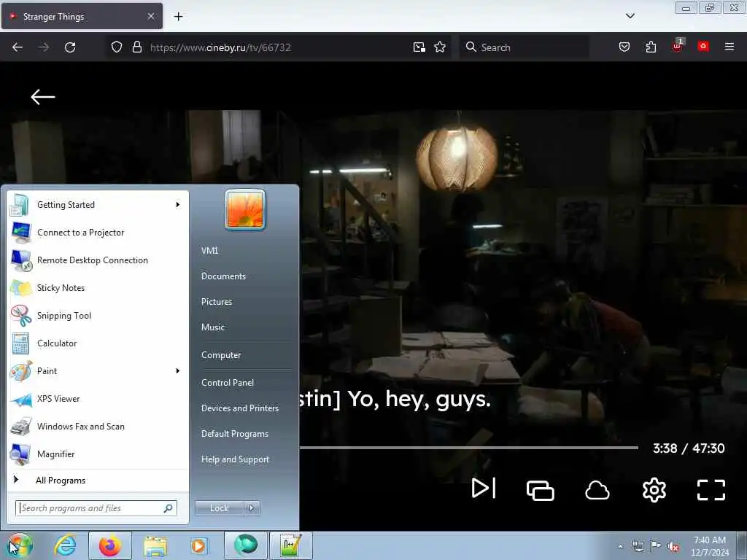View site security padlock info

pos(136,47)
